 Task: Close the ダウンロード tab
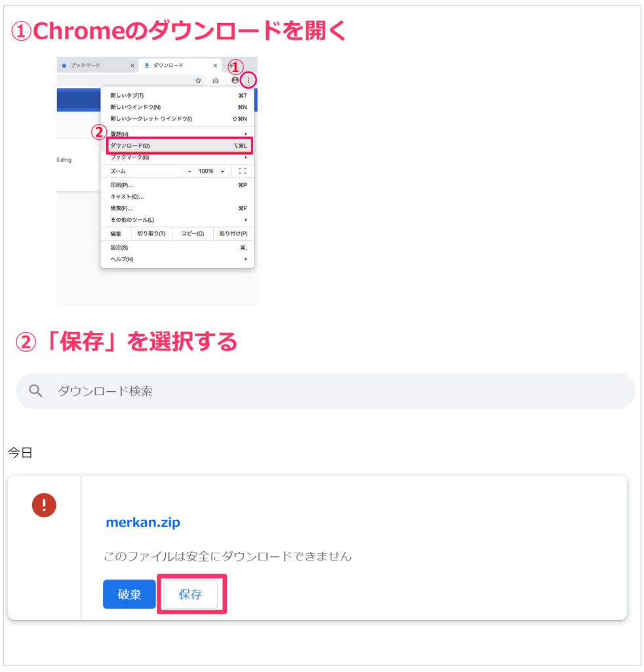tap(215, 66)
